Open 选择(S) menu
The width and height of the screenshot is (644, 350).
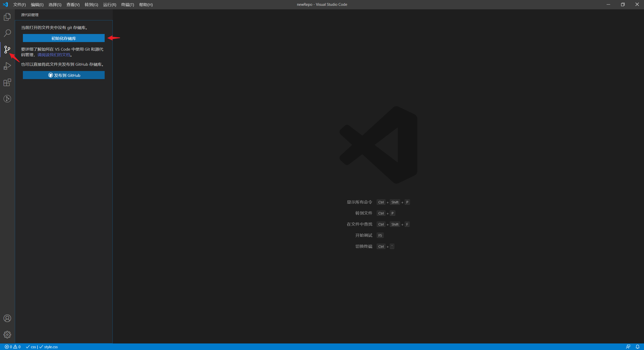[x=55, y=5]
